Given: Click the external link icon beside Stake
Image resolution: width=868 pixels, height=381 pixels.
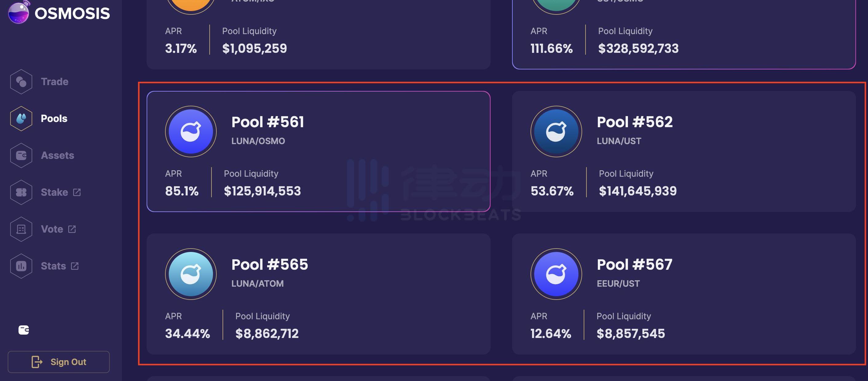Looking at the screenshot, I should pos(77,192).
